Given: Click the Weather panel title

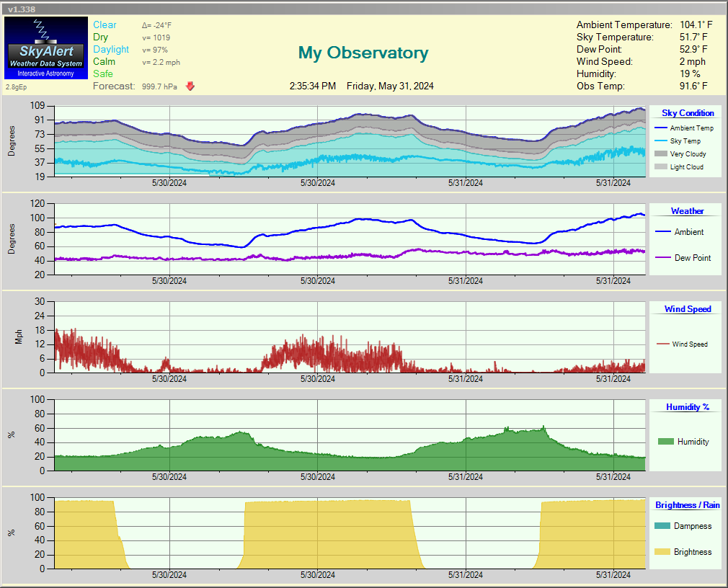Looking at the screenshot, I should point(686,210).
